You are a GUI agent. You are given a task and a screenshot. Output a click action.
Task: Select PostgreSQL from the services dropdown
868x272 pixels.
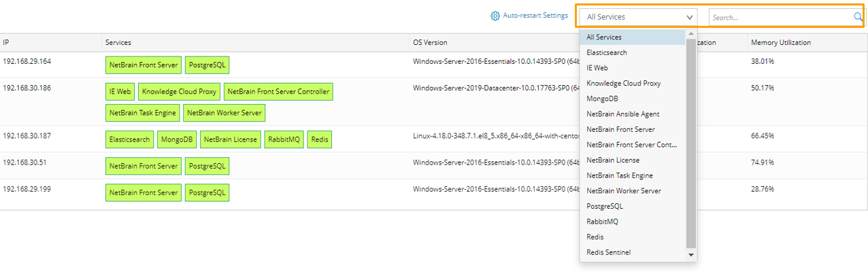pos(604,206)
